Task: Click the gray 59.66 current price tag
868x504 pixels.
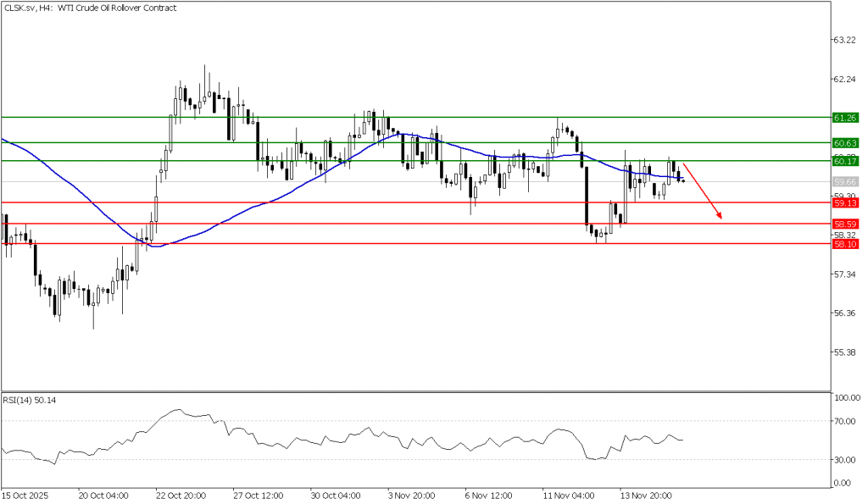Action: (x=844, y=180)
